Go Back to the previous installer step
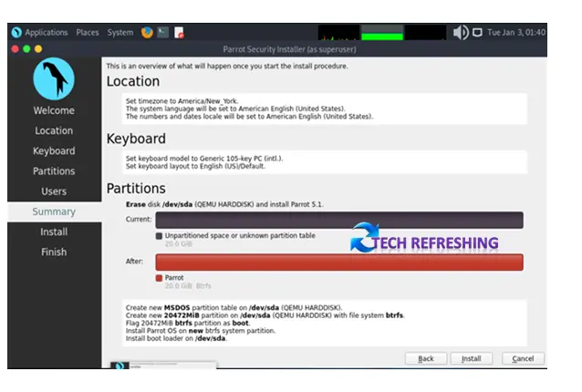 (x=425, y=358)
